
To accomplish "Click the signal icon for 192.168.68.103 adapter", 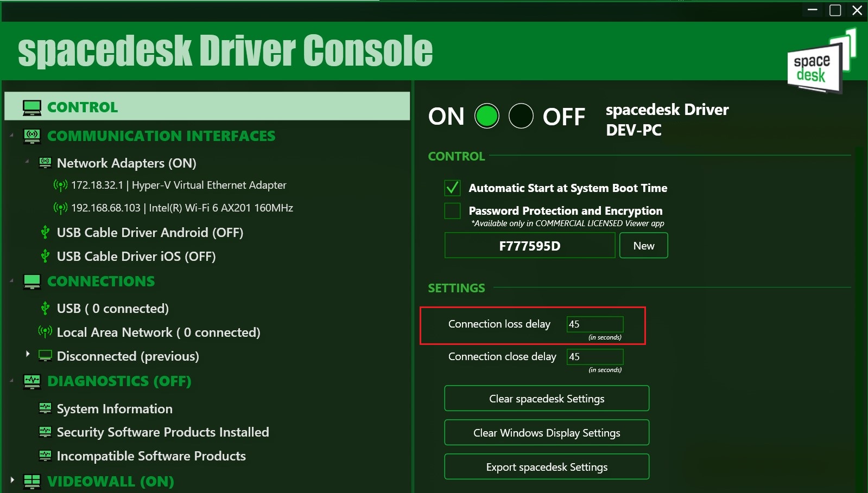I will 60,208.
